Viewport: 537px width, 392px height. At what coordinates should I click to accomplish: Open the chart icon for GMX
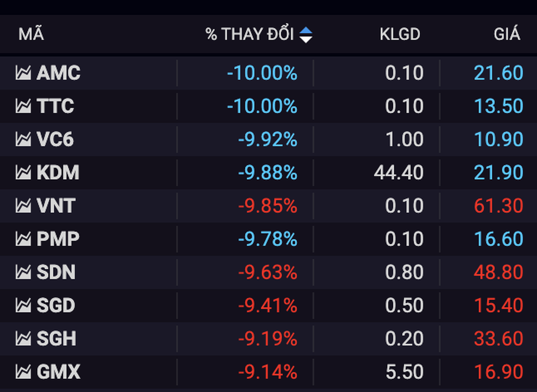(23, 372)
